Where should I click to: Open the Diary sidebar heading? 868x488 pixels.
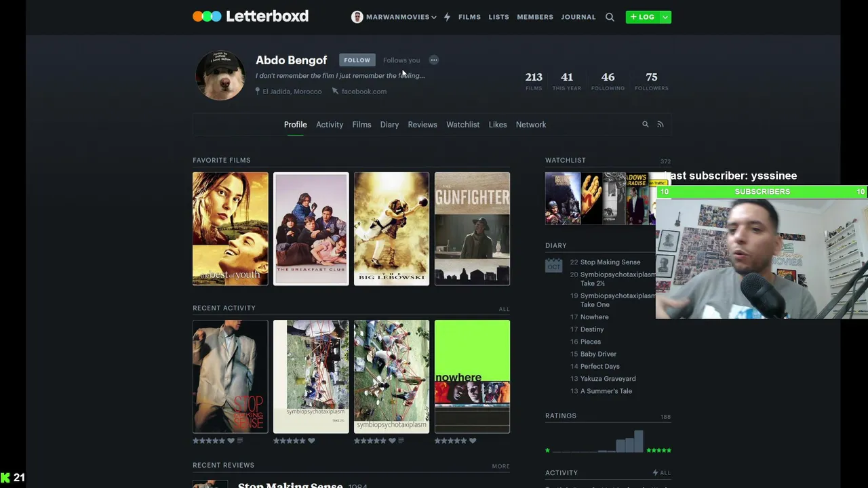point(555,245)
